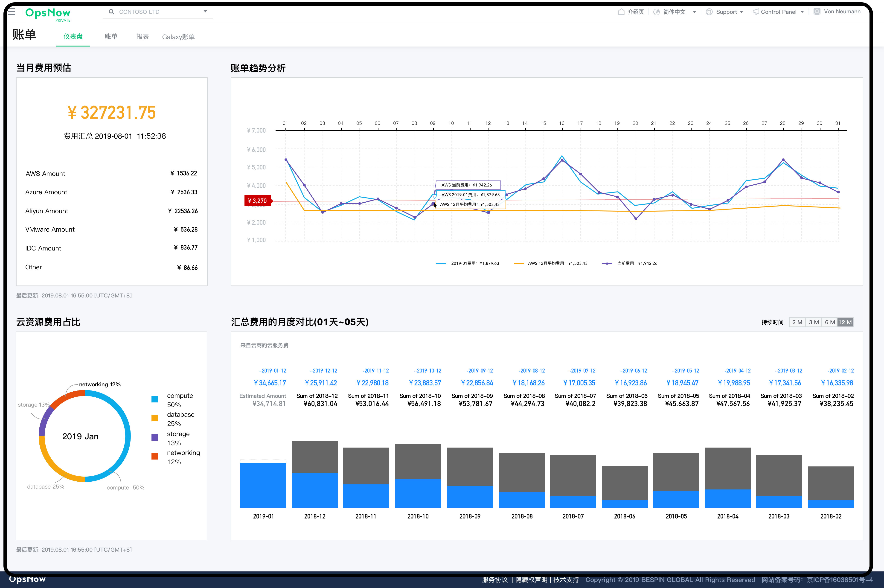The width and height of the screenshot is (884, 588).
Task: Click the VMware Amount row
Action: tap(111, 229)
